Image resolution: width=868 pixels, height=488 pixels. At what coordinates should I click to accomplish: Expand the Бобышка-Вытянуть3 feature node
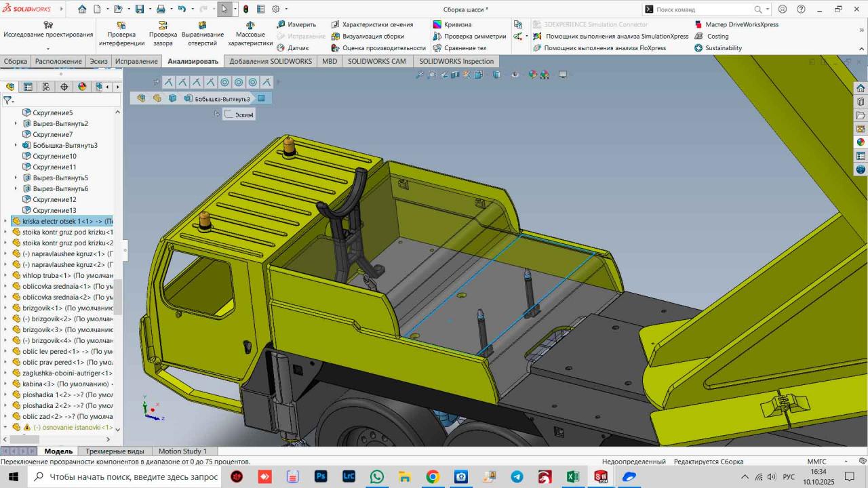tap(16, 145)
